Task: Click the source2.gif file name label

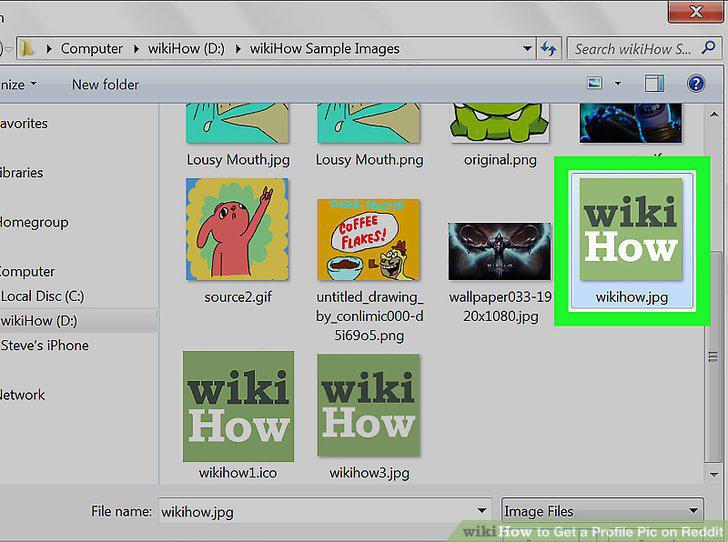Action: tap(238, 297)
